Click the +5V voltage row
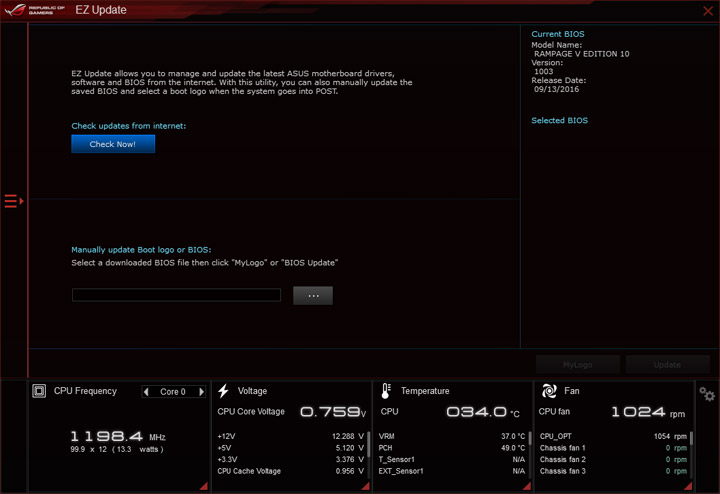The width and height of the screenshot is (720, 494). coord(291,448)
